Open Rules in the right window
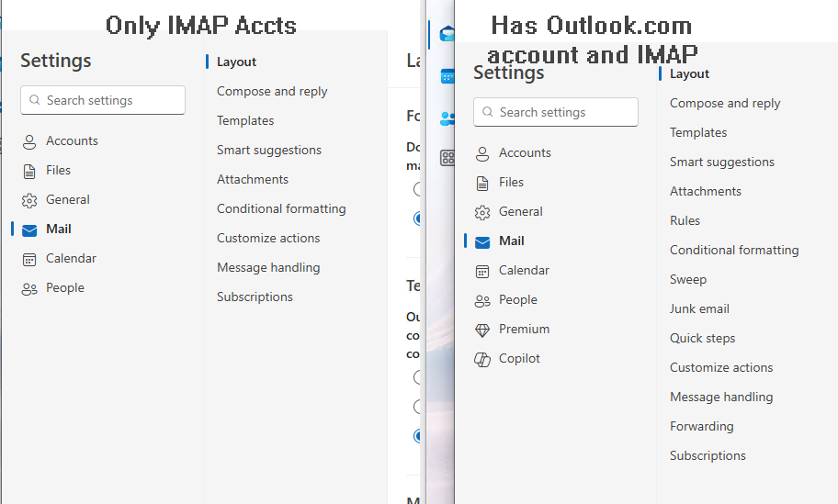This screenshot has width=838, height=504. 685,220
